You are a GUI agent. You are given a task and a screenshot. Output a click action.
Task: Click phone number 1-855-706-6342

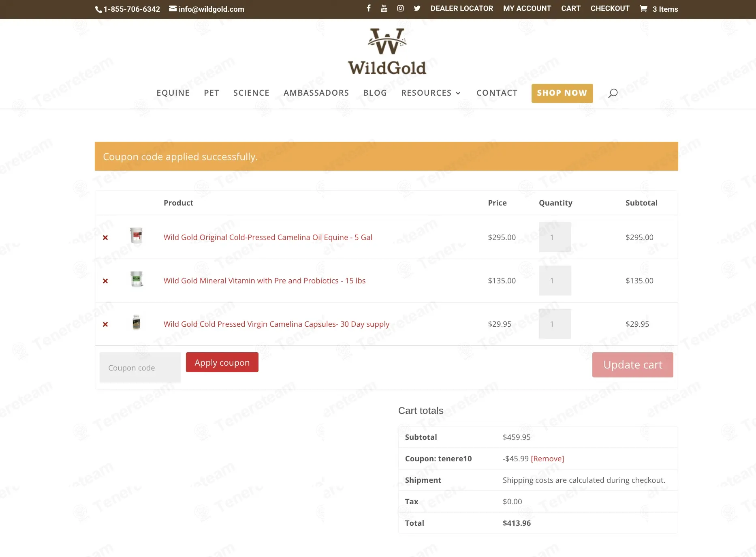(128, 9)
